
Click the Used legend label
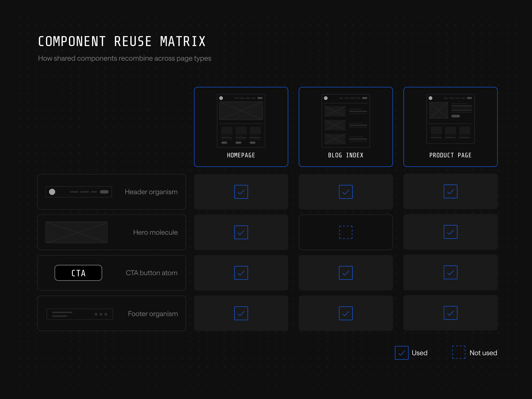click(x=419, y=353)
